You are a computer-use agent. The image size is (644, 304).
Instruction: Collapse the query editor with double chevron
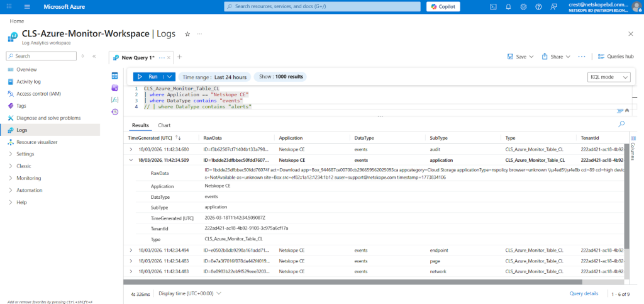(x=627, y=111)
